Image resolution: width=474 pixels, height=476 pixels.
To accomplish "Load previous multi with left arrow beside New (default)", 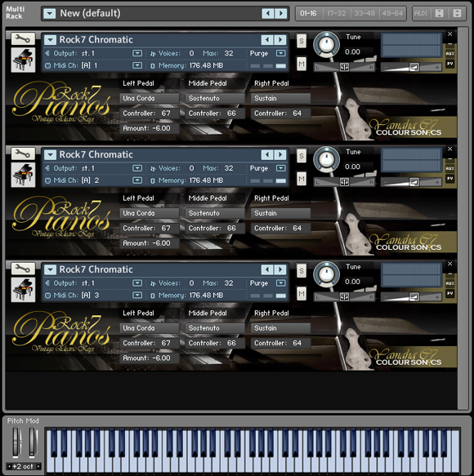I will coord(268,13).
